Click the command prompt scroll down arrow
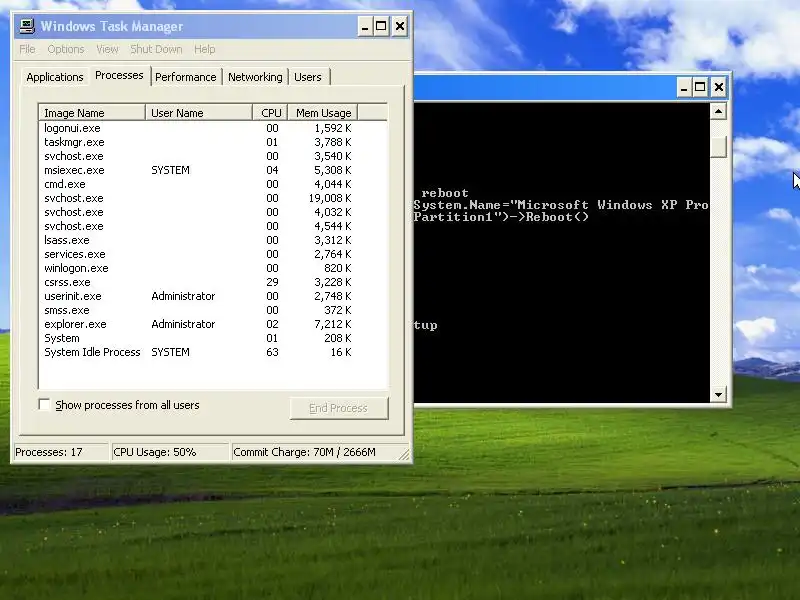 click(718, 394)
